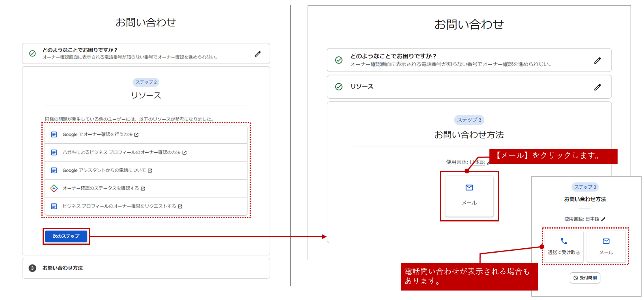The image size is (644, 300).
Task: Open ビジネスプロフィールのオーナー権限をリクエストする resource
Action: (x=119, y=206)
